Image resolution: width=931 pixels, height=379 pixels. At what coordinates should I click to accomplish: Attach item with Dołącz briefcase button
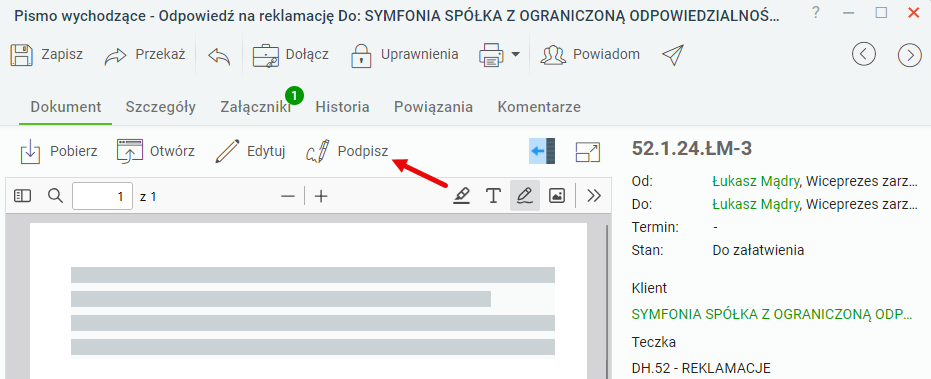tap(290, 55)
